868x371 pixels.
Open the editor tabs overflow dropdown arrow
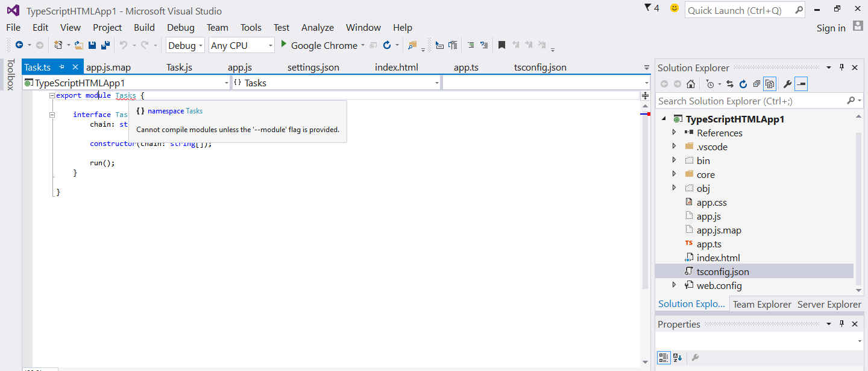point(647,68)
